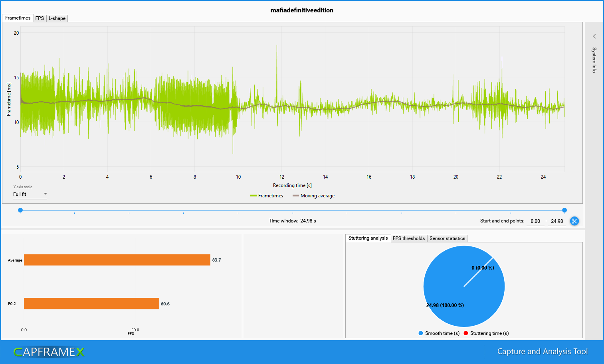Click the Capture and Analysis Tool text
The image size is (604, 364).
543,351
